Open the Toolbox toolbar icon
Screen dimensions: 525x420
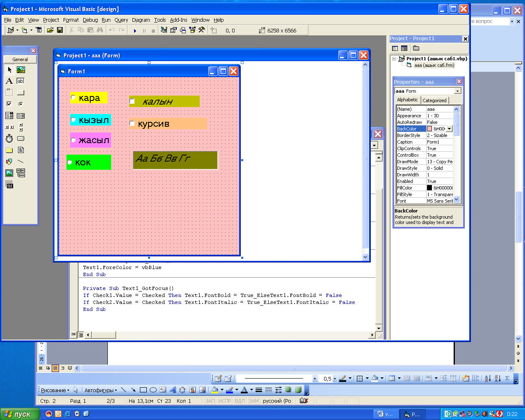202,30
